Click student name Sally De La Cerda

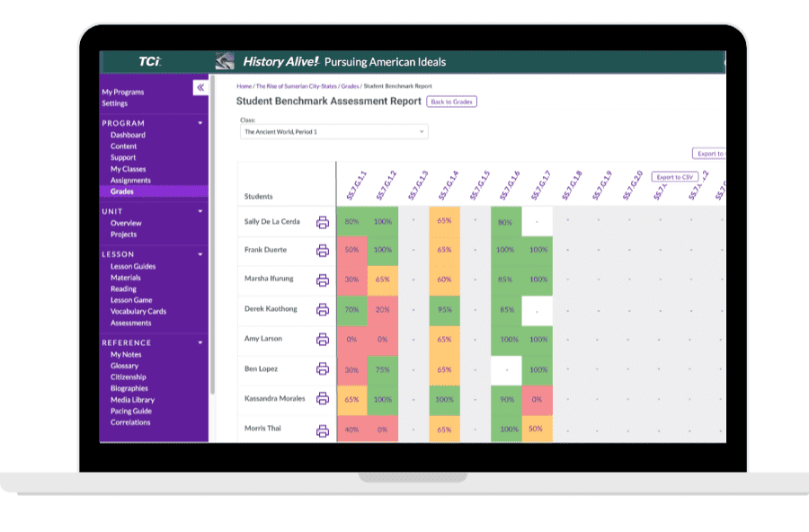271,221
